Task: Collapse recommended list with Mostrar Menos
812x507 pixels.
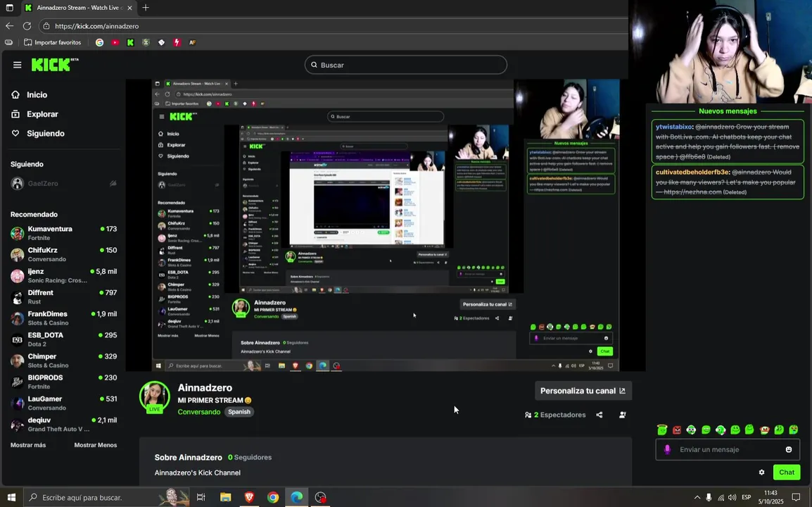Action: coord(95,445)
